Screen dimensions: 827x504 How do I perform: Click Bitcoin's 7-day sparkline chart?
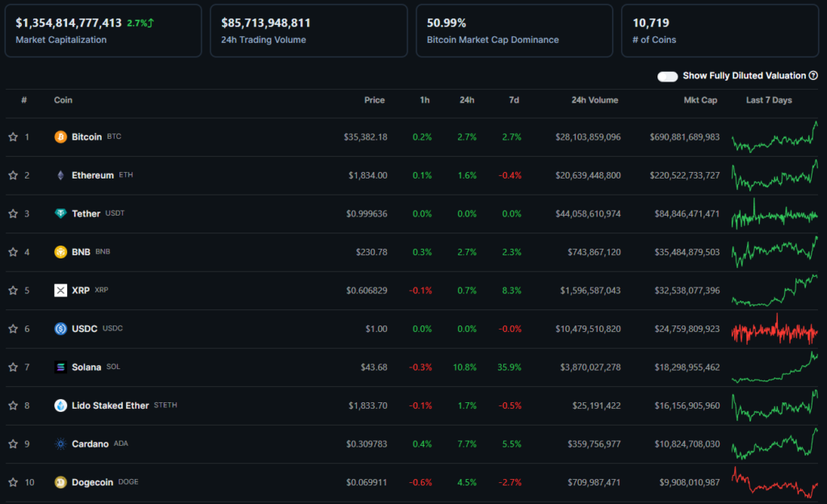pos(773,136)
